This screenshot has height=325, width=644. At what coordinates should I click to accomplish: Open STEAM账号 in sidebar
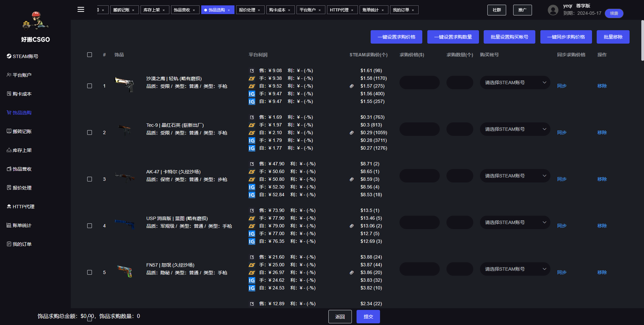[22, 56]
